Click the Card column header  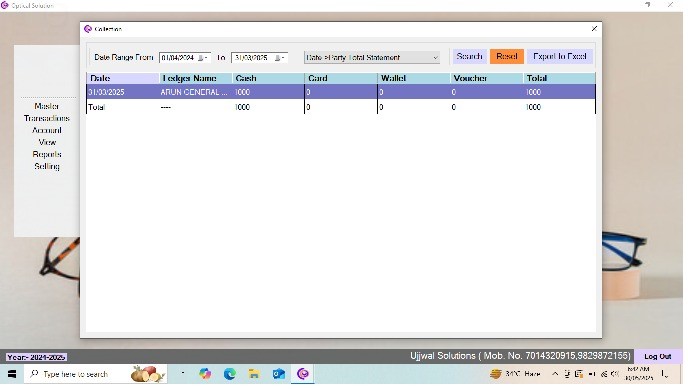[x=341, y=78]
